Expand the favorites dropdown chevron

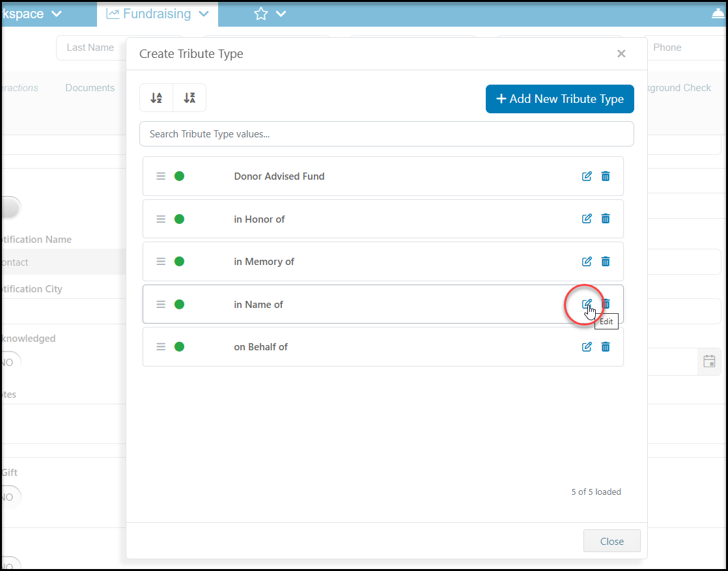281,14
